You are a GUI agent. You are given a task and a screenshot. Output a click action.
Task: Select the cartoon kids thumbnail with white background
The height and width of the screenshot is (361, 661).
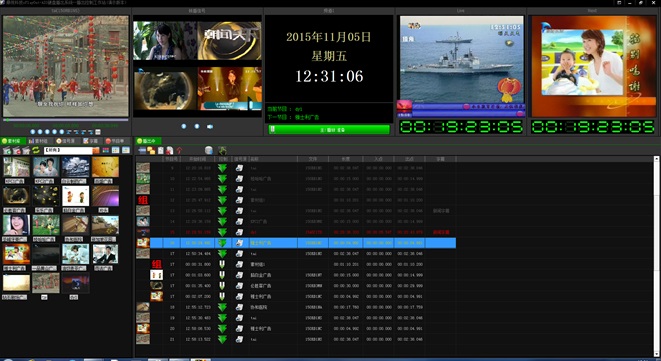pos(76,196)
